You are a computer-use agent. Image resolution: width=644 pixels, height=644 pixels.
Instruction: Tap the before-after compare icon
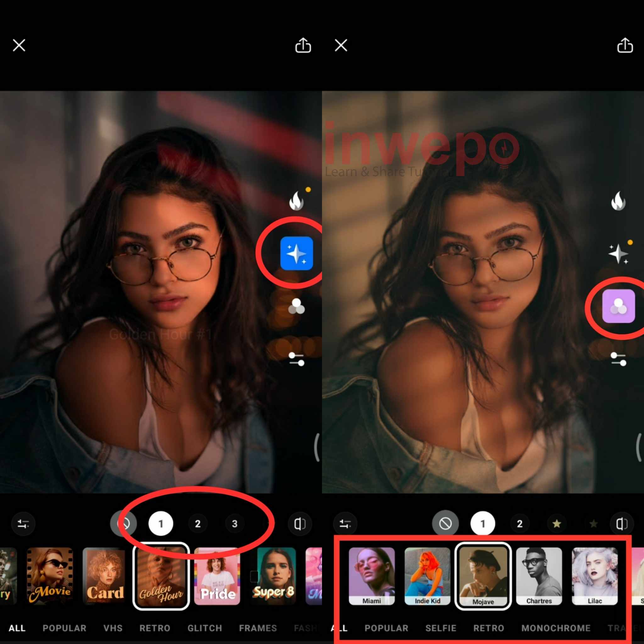299,523
